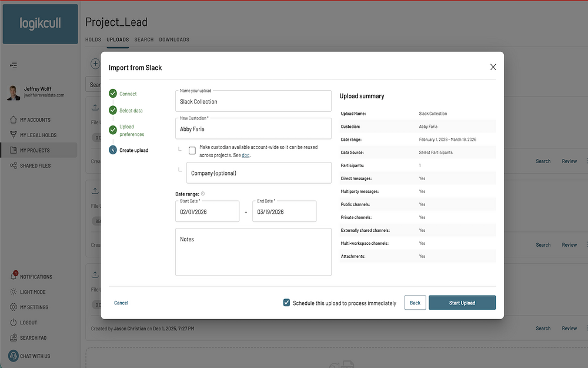The image size is (588, 368).
Task: Click jwolff@revealdata.com email text
Action: 44,95
